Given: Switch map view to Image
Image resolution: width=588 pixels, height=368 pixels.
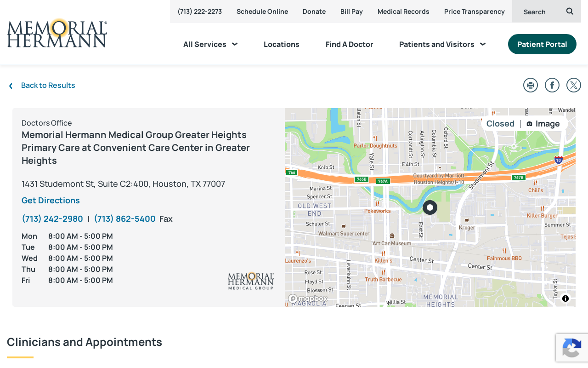Looking at the screenshot, I should [543, 124].
